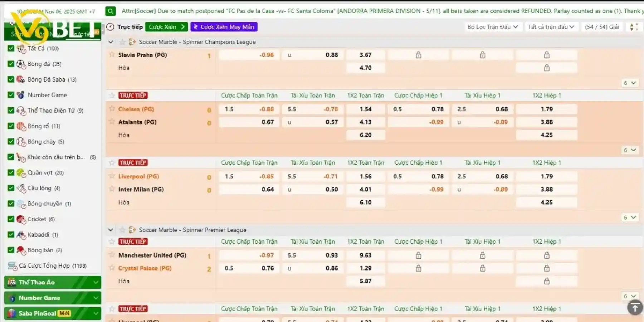Screen dimensions: 644x322
Task: Disable the Cricket sport checkbox
Action: [x=11, y=219]
